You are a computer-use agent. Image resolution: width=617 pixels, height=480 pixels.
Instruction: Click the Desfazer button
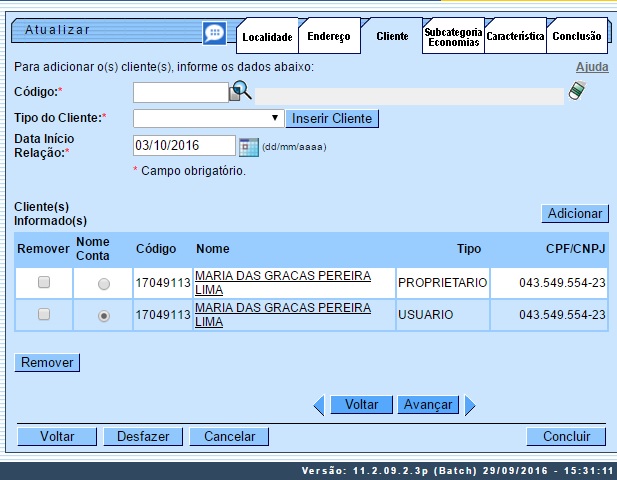pos(143,437)
